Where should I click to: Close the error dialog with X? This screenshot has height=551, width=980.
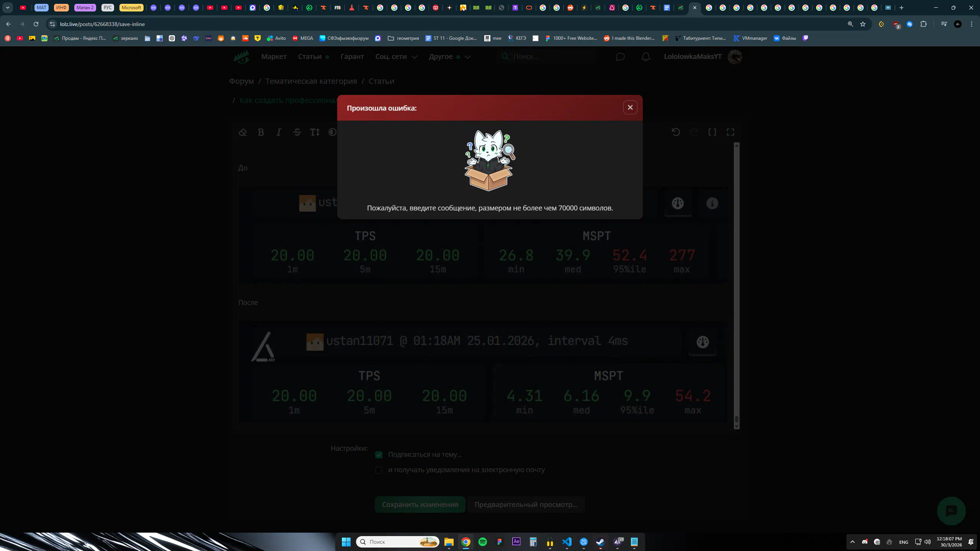pyautogui.click(x=630, y=108)
